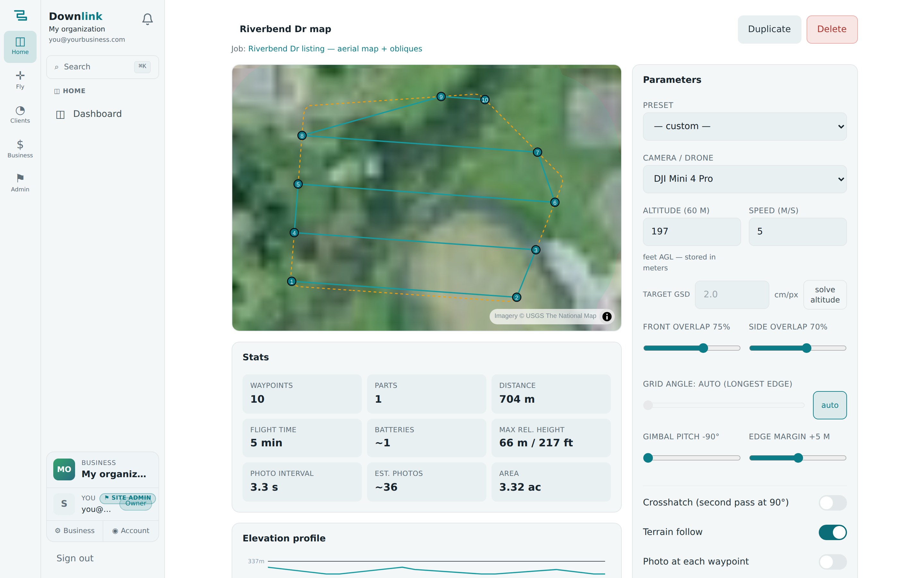Screen dimensions: 924x578
Task: Click the elevation profile chart line
Action: 436,570
